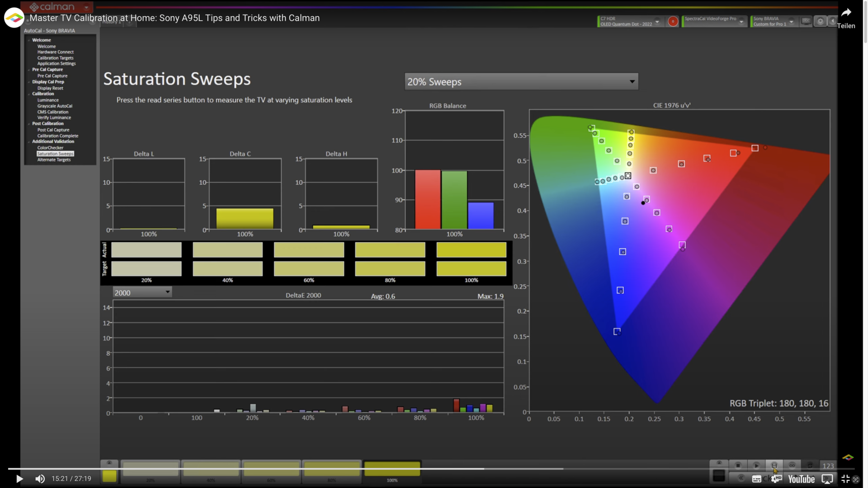Click the AirPlay cast icon
The width and height of the screenshot is (868, 488).
pos(827,479)
